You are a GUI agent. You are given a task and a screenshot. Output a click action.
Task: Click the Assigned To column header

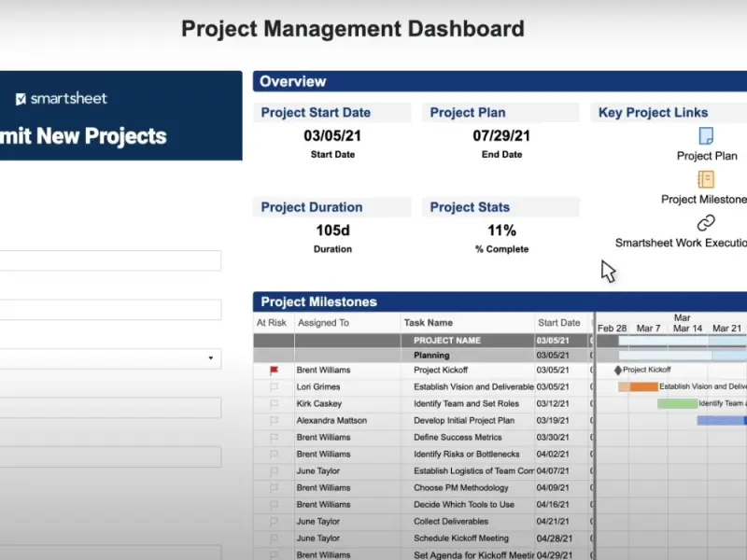point(323,323)
